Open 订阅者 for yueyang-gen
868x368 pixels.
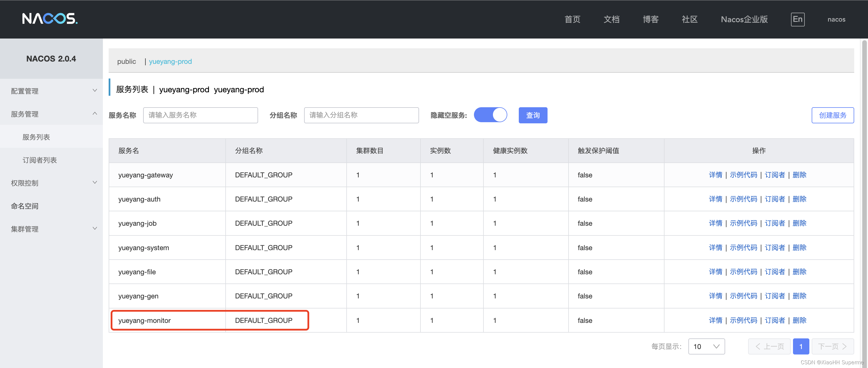(x=775, y=296)
